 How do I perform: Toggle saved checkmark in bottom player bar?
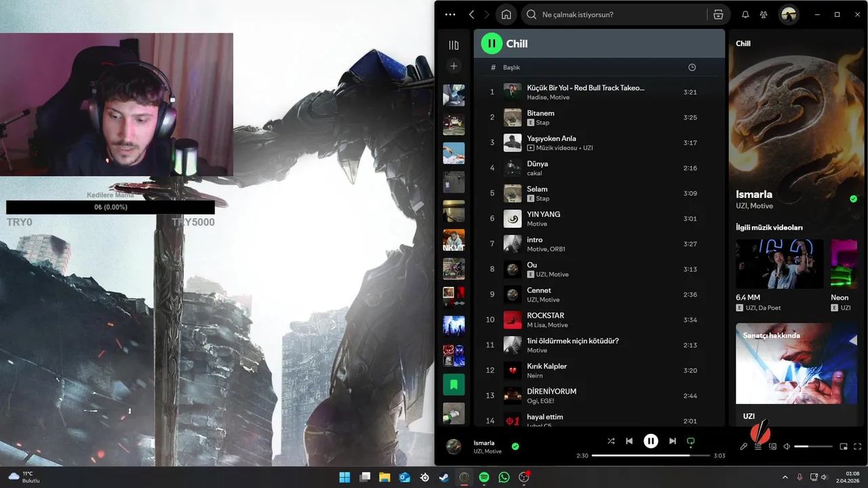tap(515, 446)
